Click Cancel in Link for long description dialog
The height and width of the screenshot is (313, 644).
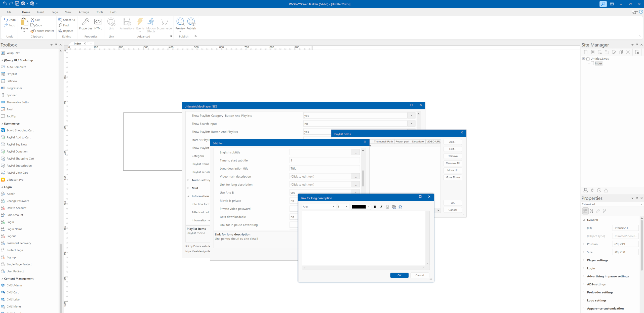pyautogui.click(x=420, y=275)
